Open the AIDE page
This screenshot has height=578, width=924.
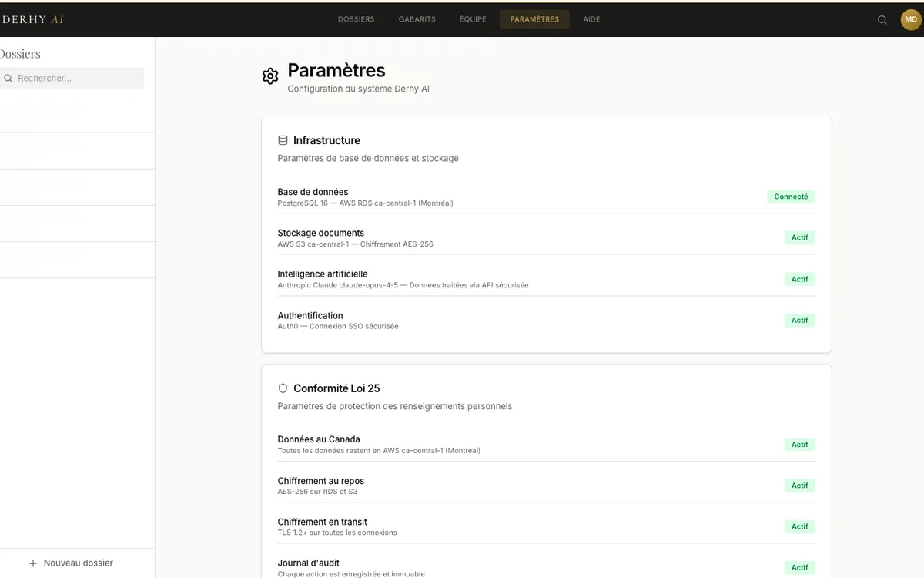click(x=591, y=19)
